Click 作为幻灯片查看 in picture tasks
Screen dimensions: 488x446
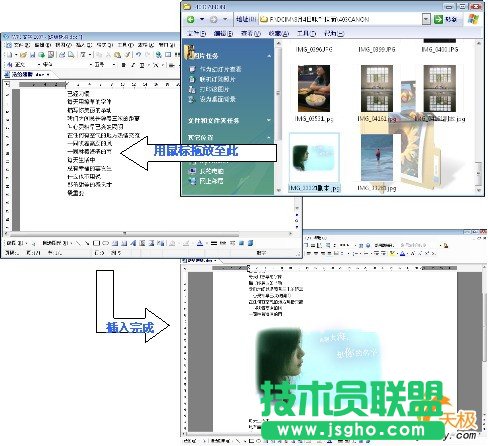[220, 69]
